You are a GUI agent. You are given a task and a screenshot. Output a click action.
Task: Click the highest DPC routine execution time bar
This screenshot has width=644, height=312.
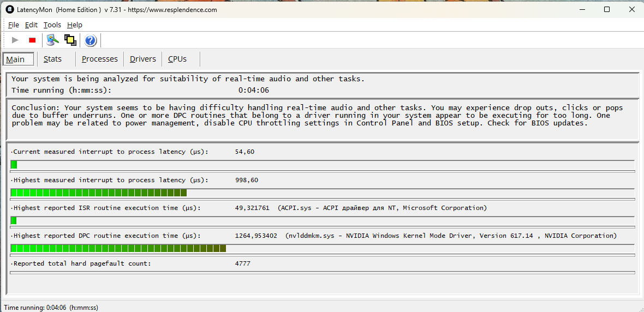click(323, 248)
